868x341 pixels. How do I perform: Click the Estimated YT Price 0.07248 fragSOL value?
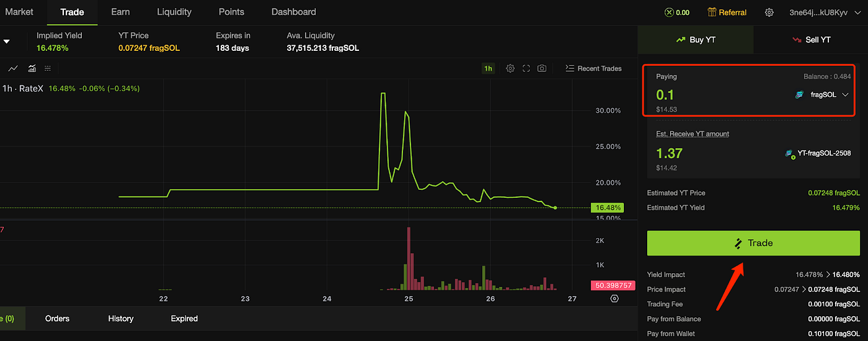pos(834,193)
